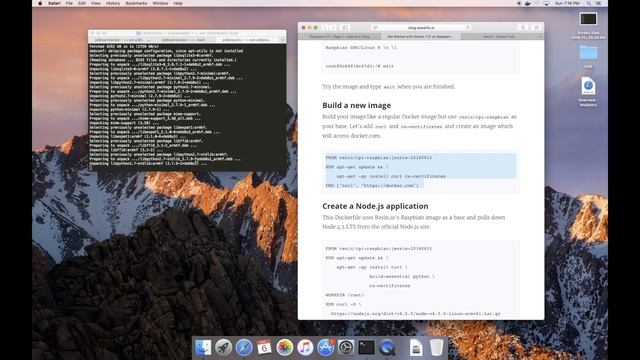Click Safari's forward arrow button
640x360 pixels.
click(x=333, y=28)
